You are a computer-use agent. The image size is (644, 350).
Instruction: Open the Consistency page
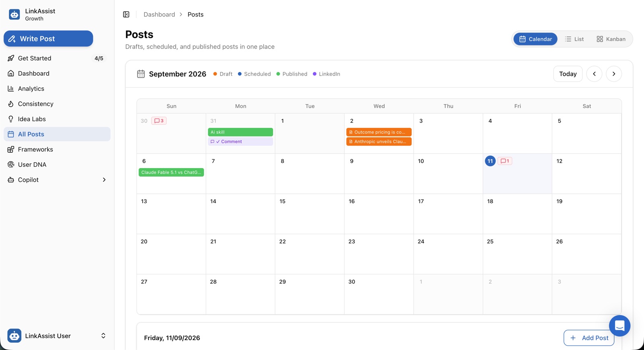pyautogui.click(x=57, y=104)
